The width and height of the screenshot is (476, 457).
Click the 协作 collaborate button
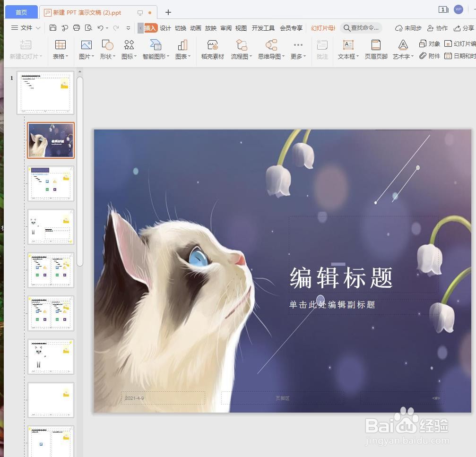(437, 28)
